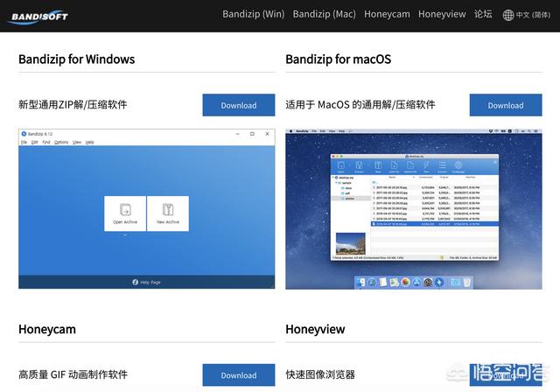The width and height of the screenshot is (560, 392).
Task: Click the Honeyview section heading
Action: [x=315, y=329]
